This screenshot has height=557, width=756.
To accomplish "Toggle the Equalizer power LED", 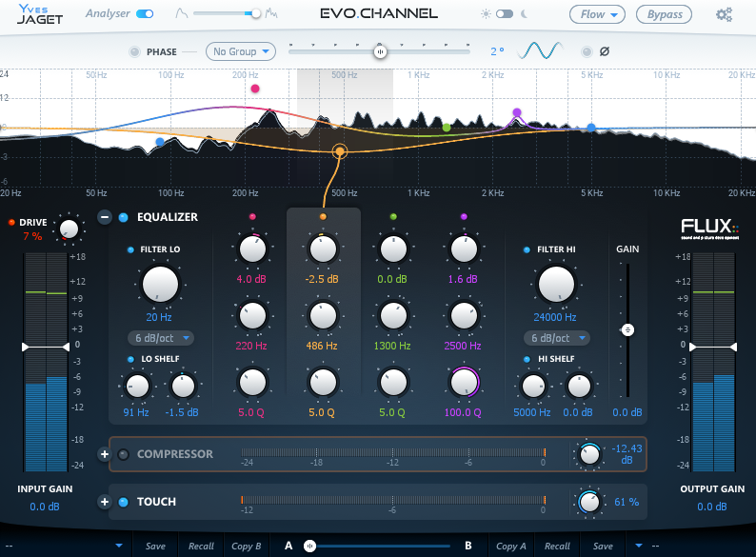I will (124, 217).
